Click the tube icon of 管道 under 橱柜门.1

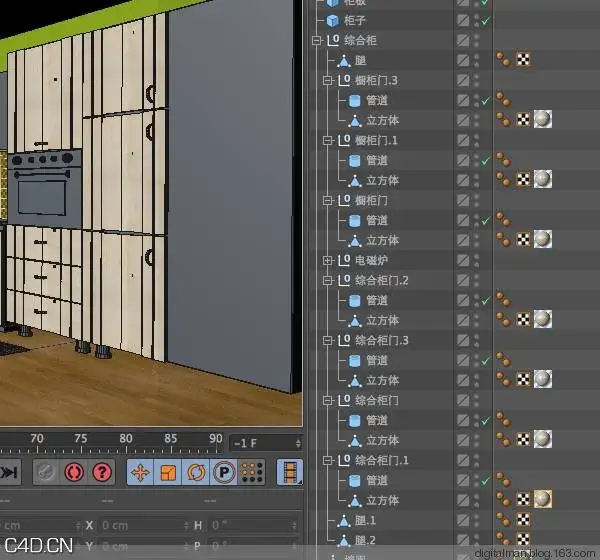pyautogui.click(x=355, y=160)
